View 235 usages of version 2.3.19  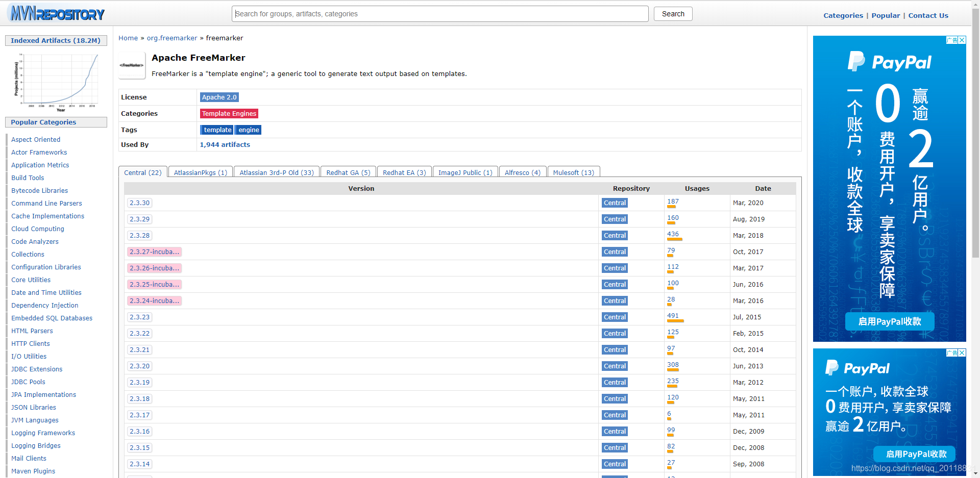coord(673,381)
